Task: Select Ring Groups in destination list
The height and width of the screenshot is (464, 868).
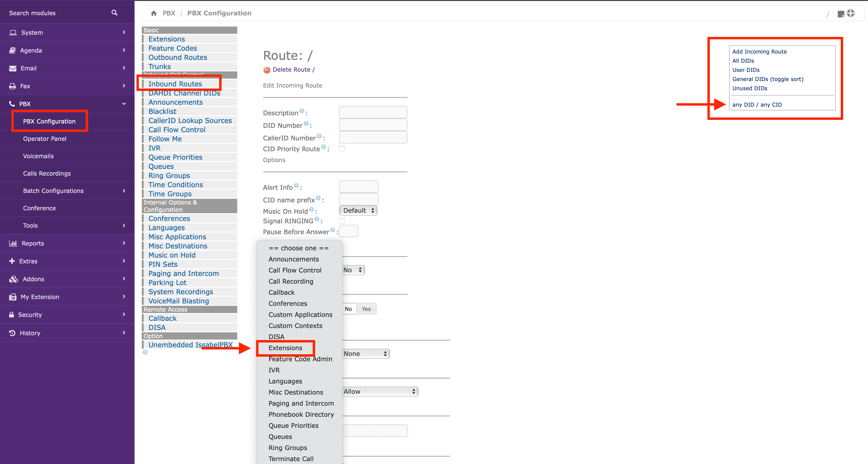Action: (x=288, y=448)
